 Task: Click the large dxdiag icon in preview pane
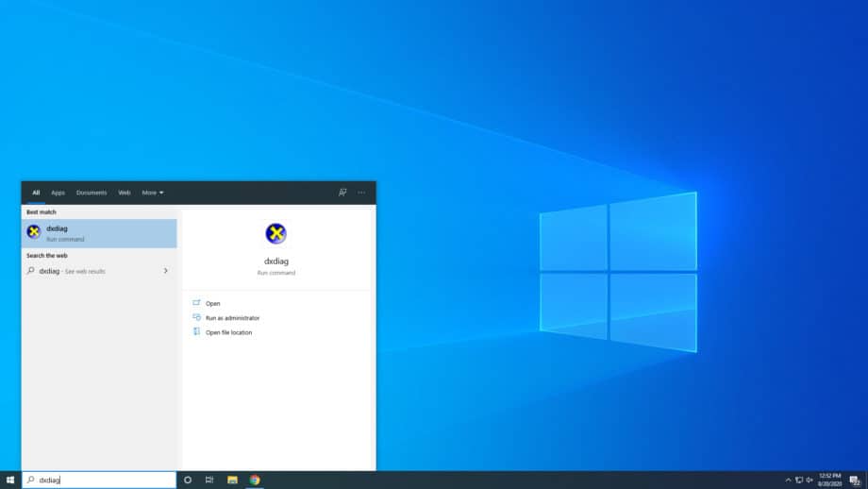click(x=275, y=234)
